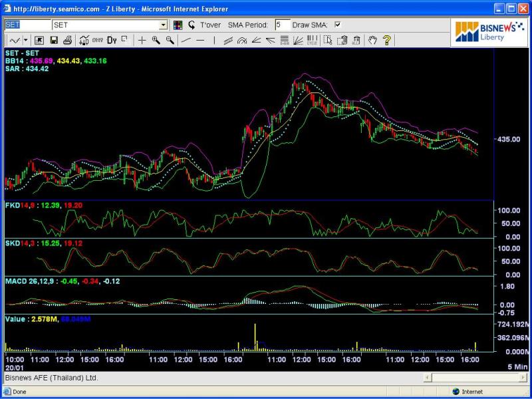Click the 435.00 price axis label
The width and height of the screenshot is (532, 399).
coord(508,139)
